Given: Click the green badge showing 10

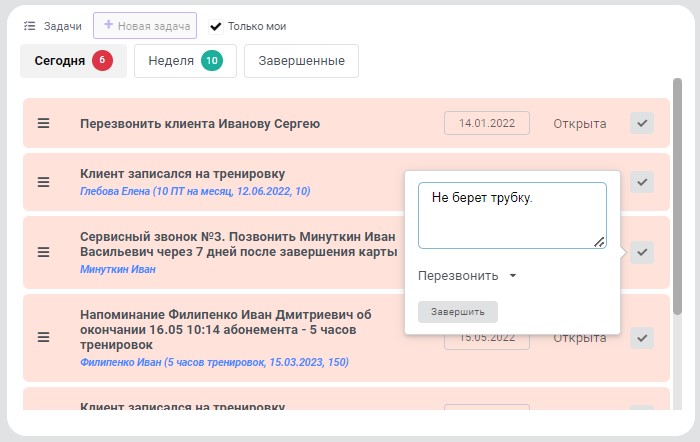Looking at the screenshot, I should (x=212, y=60).
